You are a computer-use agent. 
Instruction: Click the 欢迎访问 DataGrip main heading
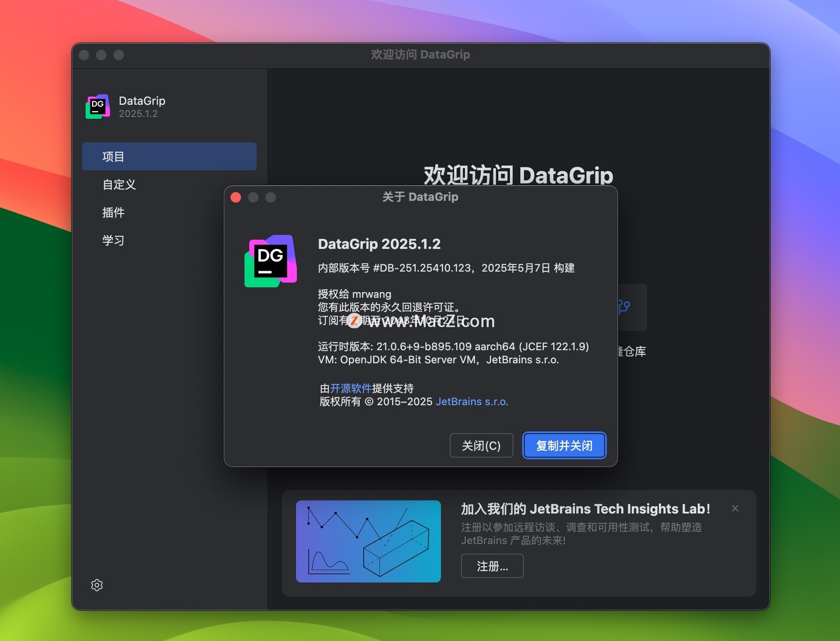pyautogui.click(x=518, y=175)
